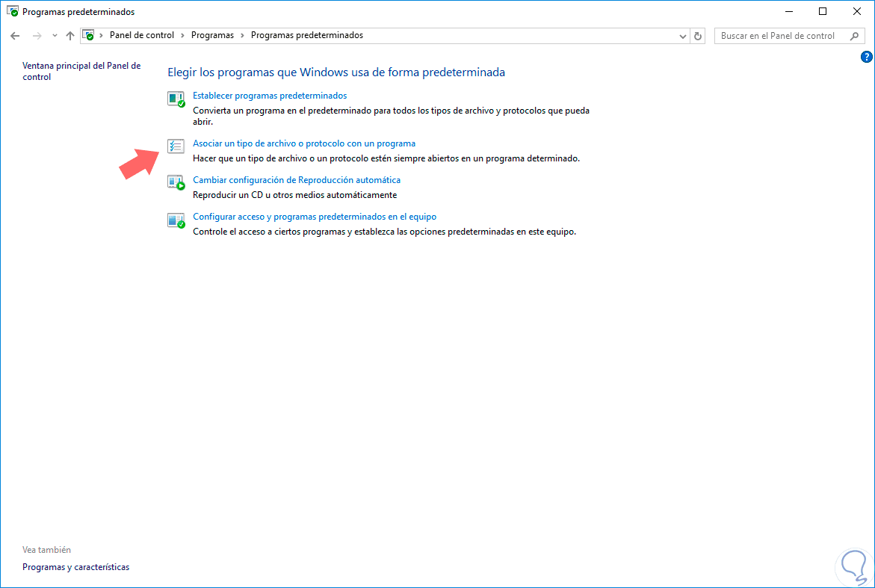Image resolution: width=875 pixels, height=588 pixels.
Task: Click the heading Elegir los programas que Windows usa
Action: click(336, 72)
